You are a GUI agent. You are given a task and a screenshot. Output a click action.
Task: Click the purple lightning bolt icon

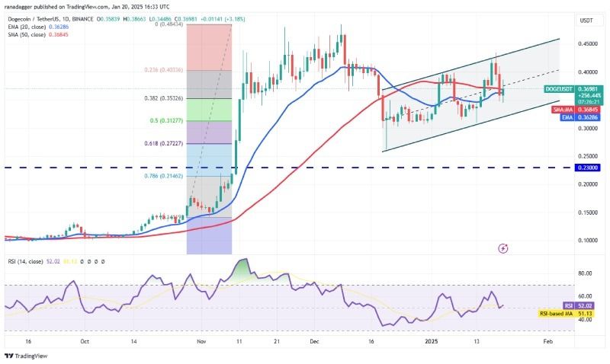[x=503, y=248]
